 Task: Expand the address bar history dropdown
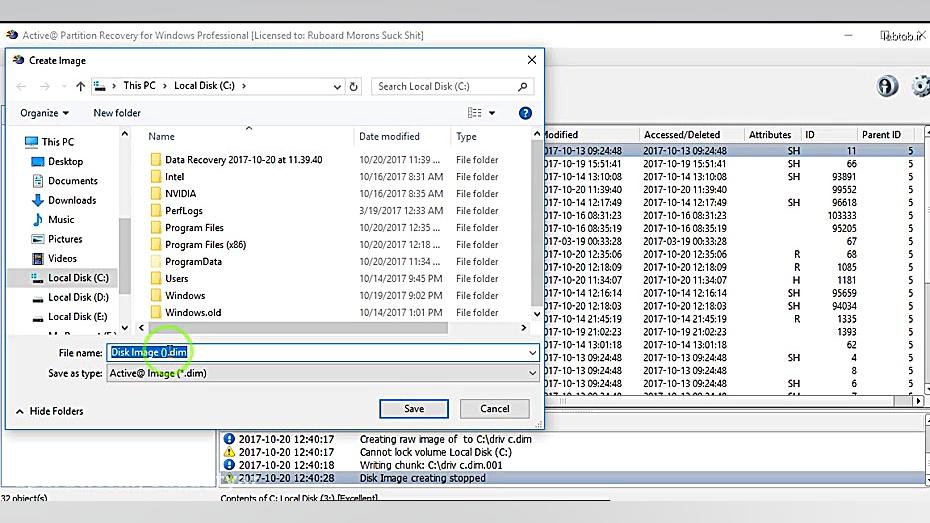(337, 87)
